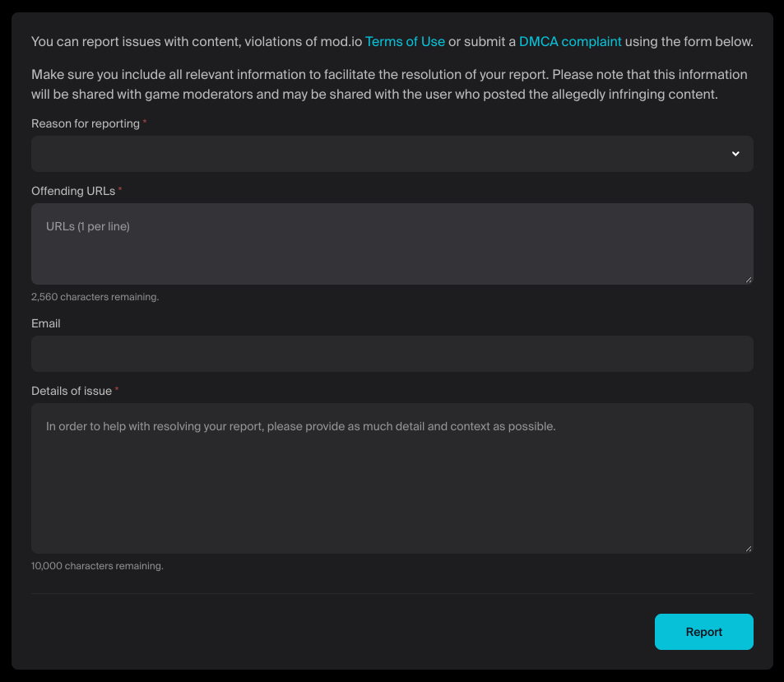784x682 pixels.
Task: Select the Reason for reporting select control
Action: click(x=392, y=153)
